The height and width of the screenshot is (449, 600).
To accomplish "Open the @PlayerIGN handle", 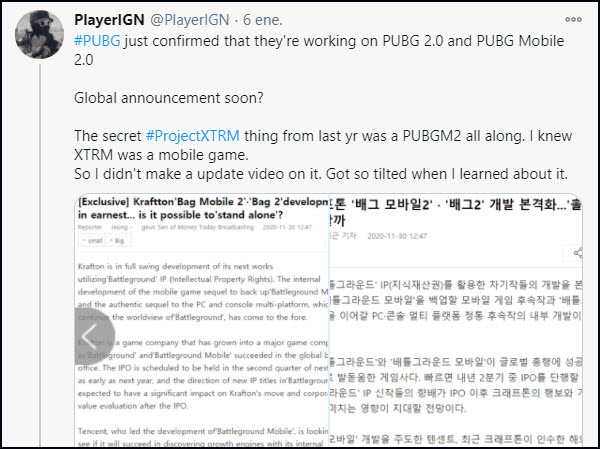I will pos(190,20).
